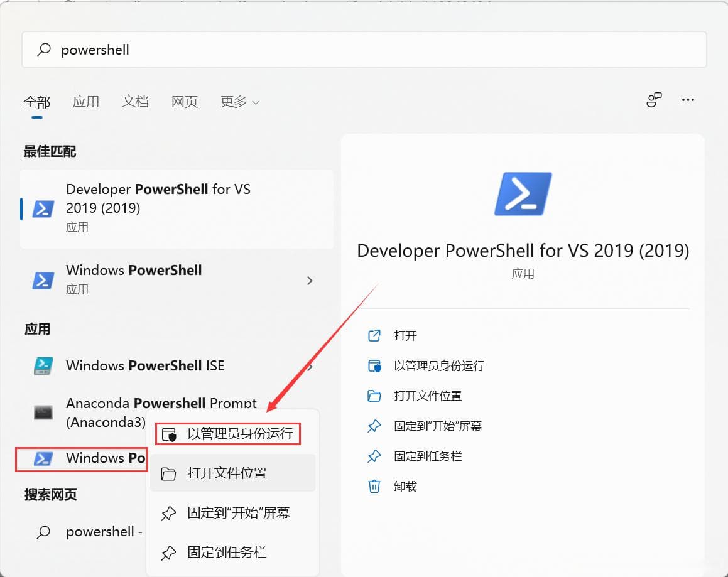The height and width of the screenshot is (577, 728).
Task: Click the folder icon in details pane
Action: click(x=374, y=396)
